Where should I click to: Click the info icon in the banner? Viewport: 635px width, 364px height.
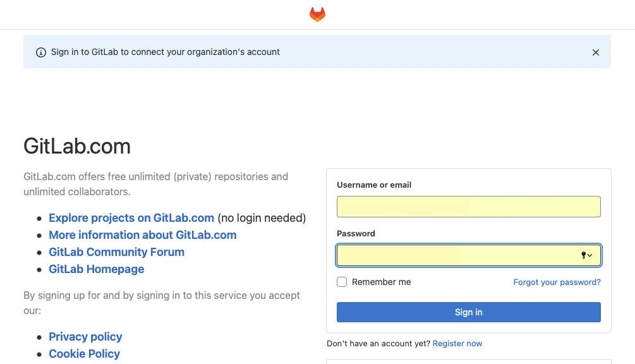tap(41, 52)
